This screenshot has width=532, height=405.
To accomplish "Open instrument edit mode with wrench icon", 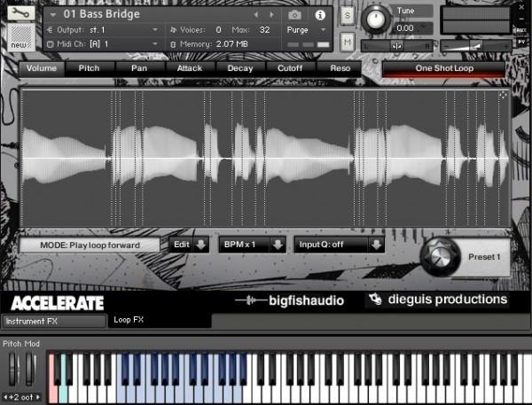I will click(21, 13).
